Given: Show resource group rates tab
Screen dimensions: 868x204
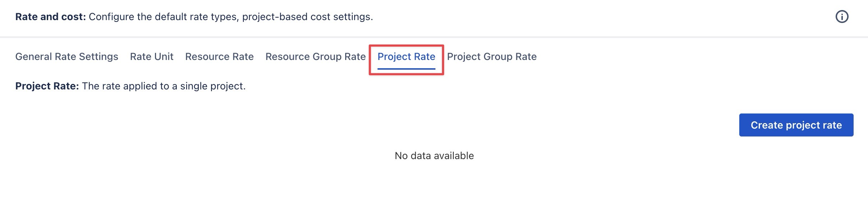Looking at the screenshot, I should tap(315, 57).
